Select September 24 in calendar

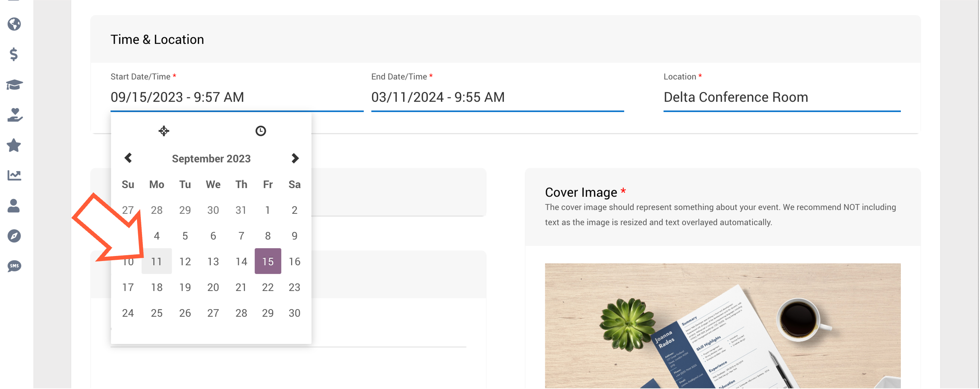(x=128, y=313)
